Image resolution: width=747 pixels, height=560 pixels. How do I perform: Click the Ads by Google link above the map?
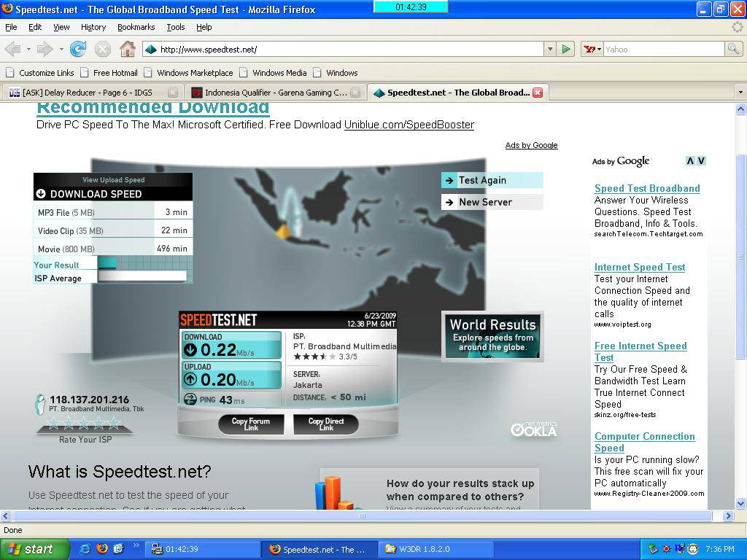[x=531, y=145]
